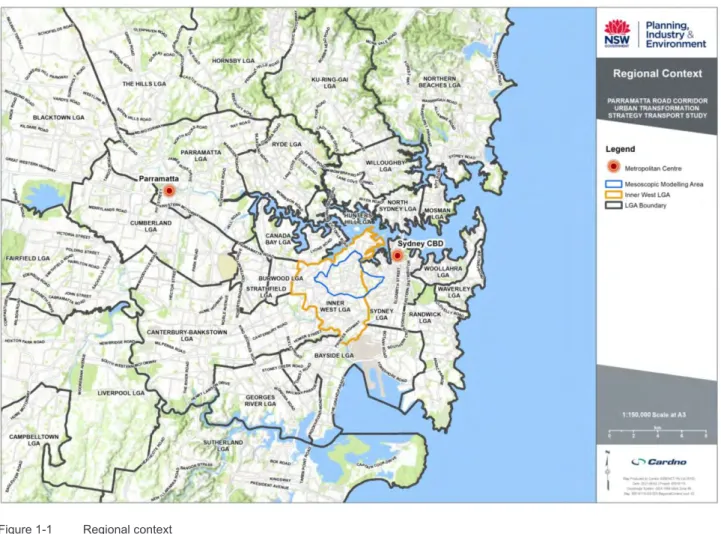Click the 'Hornsby LGA' map label

tap(233, 60)
